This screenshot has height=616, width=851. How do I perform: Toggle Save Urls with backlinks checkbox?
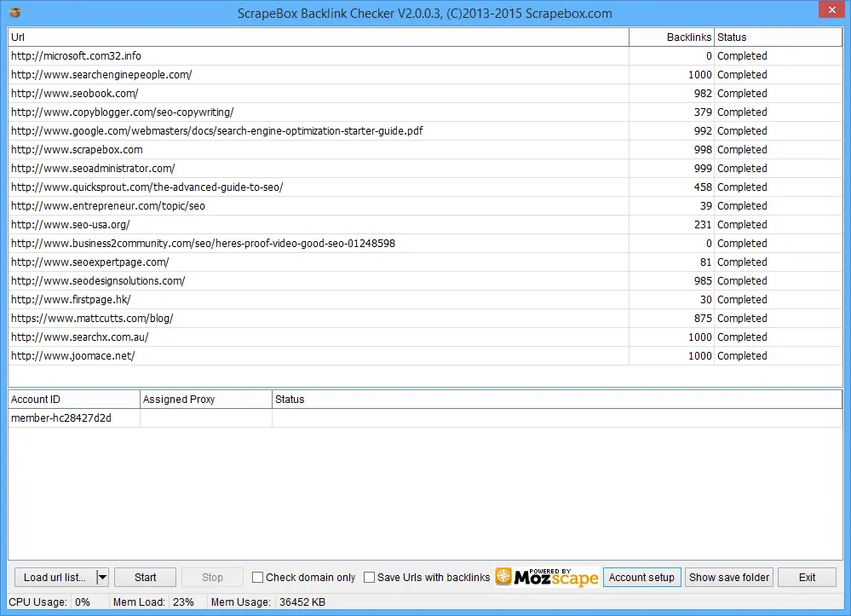pos(370,578)
